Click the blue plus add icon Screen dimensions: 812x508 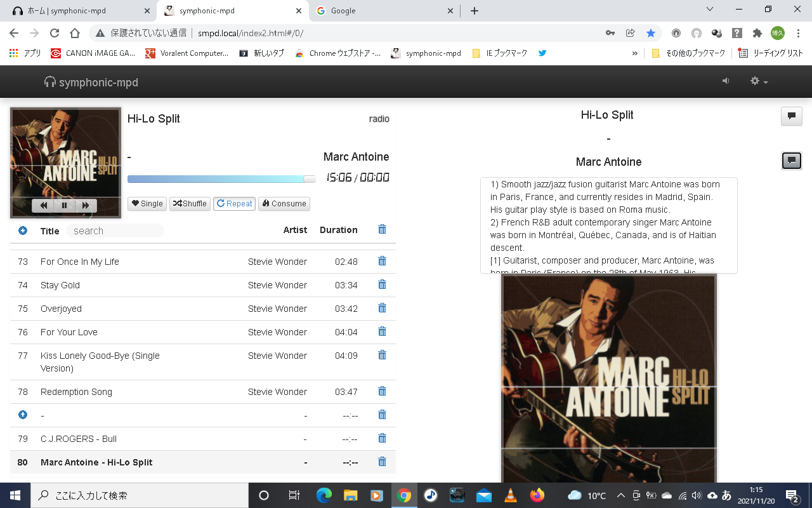(23, 231)
